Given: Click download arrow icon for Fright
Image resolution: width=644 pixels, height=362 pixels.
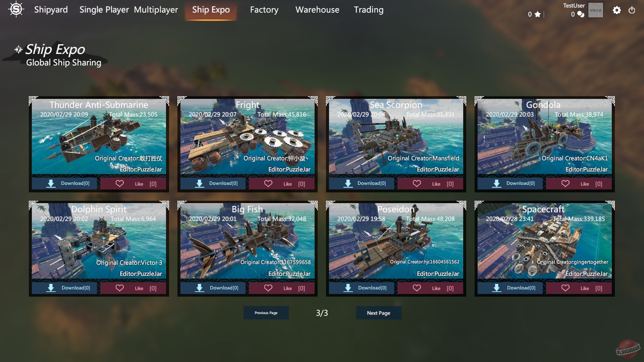Looking at the screenshot, I should [x=200, y=184].
